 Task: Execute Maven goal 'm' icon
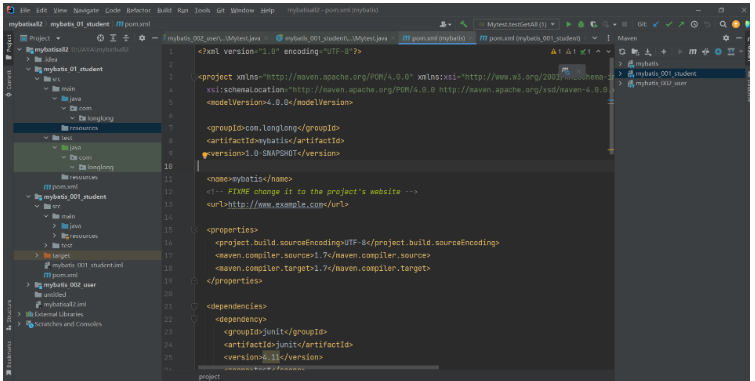point(692,52)
